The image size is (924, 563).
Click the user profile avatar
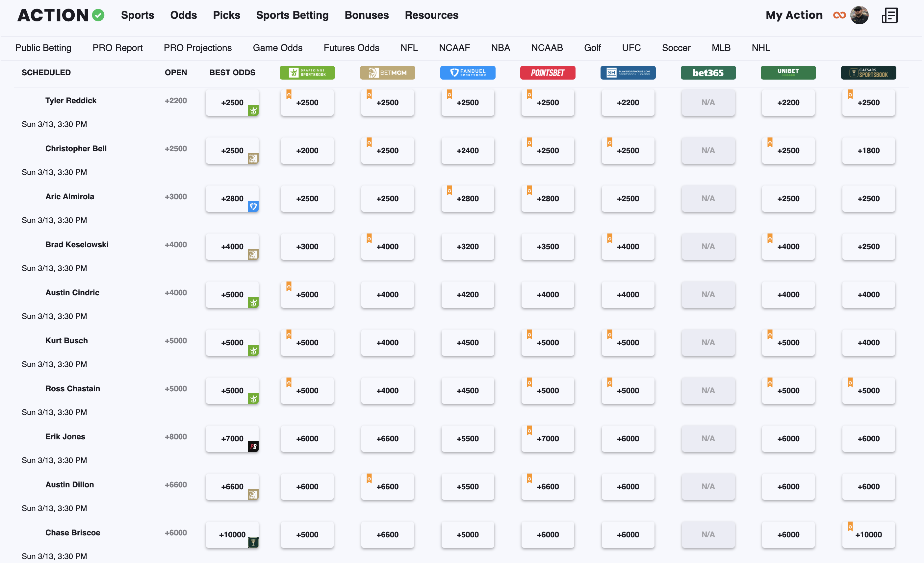tap(860, 15)
